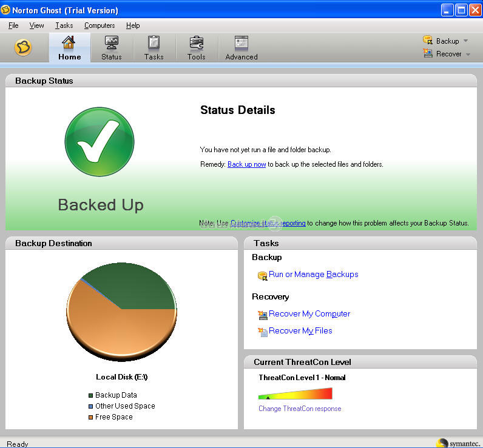This screenshot has width=483, height=448.
Task: Open the Home toolbar icon
Action: tap(69, 43)
